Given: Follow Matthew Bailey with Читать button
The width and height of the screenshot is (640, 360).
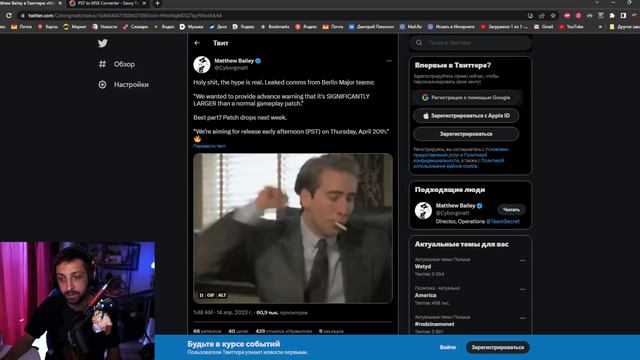Looking at the screenshot, I should (x=511, y=210).
